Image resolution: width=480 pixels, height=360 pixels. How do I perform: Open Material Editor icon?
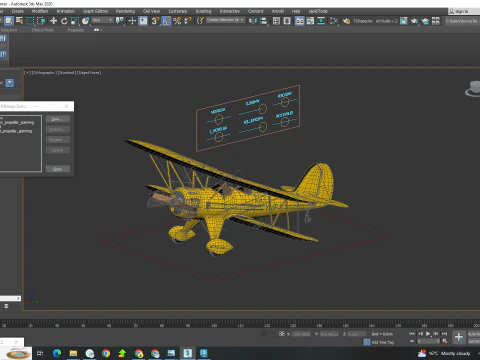click(334, 21)
